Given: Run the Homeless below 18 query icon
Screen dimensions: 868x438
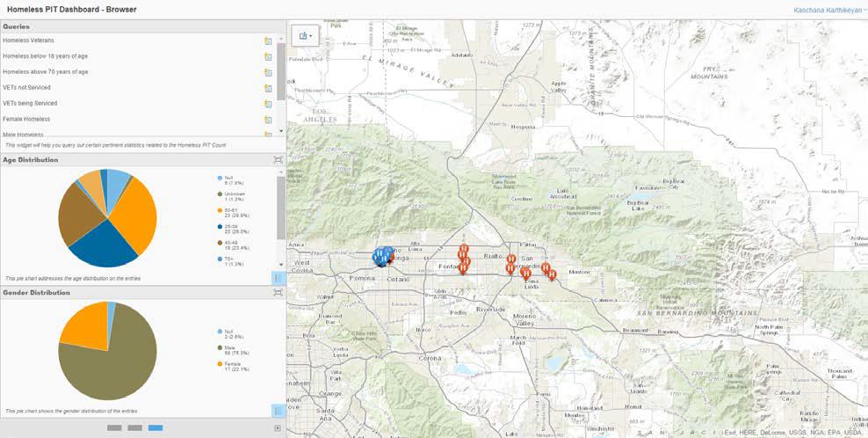Looking at the screenshot, I should click(269, 56).
